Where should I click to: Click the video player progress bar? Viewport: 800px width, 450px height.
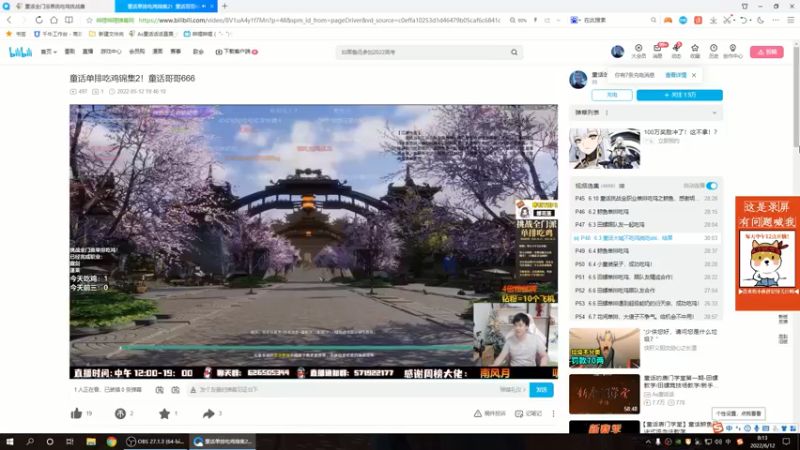pos(296,348)
